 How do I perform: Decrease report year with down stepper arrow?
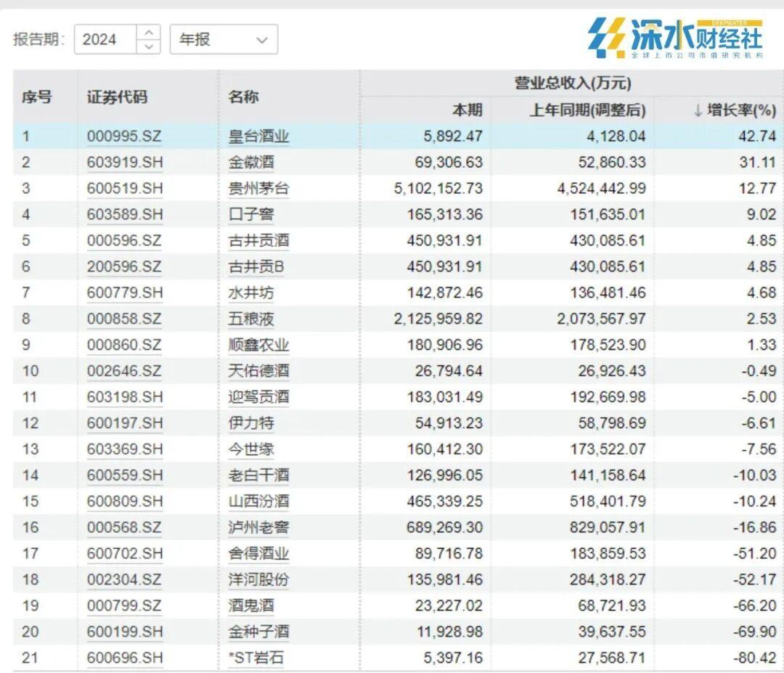[148, 46]
